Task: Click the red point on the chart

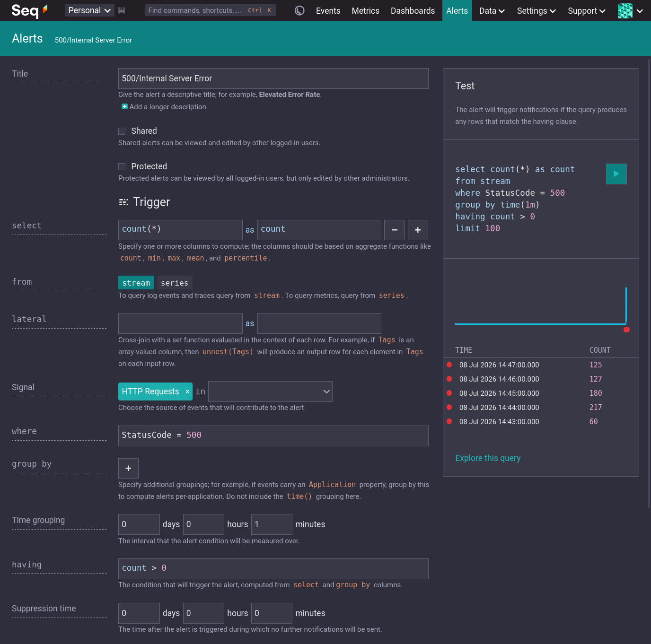Action: point(626,330)
